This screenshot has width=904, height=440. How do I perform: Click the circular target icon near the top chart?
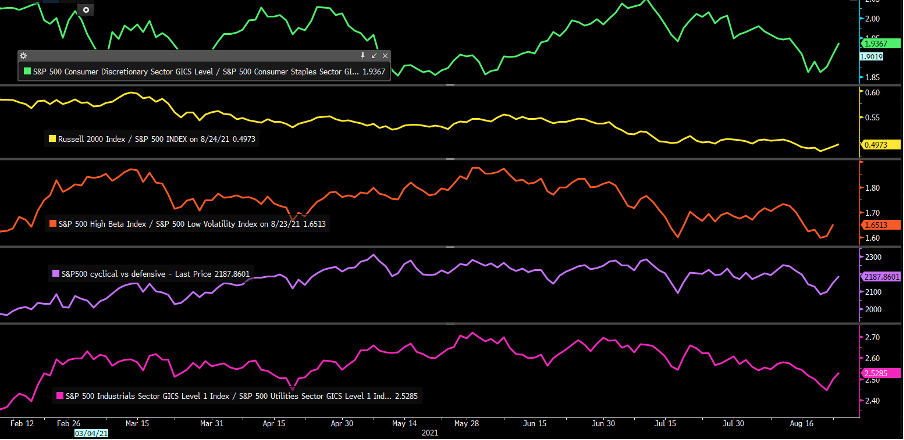pos(86,10)
